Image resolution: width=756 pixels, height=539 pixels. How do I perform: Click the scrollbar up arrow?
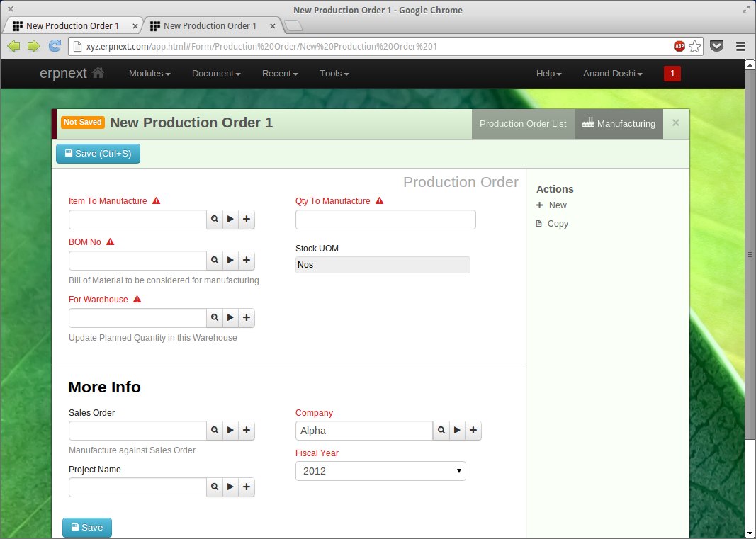coord(750,64)
